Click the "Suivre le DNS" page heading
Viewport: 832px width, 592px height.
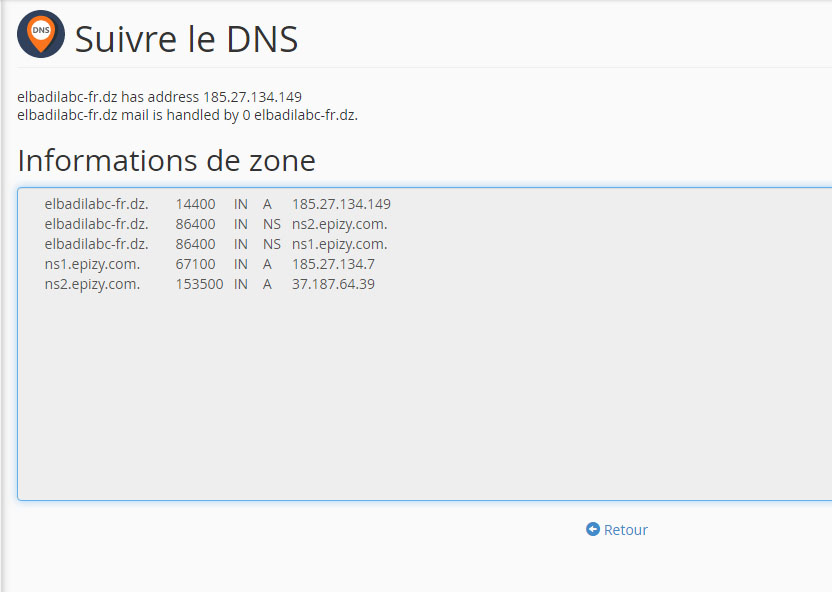click(186, 39)
